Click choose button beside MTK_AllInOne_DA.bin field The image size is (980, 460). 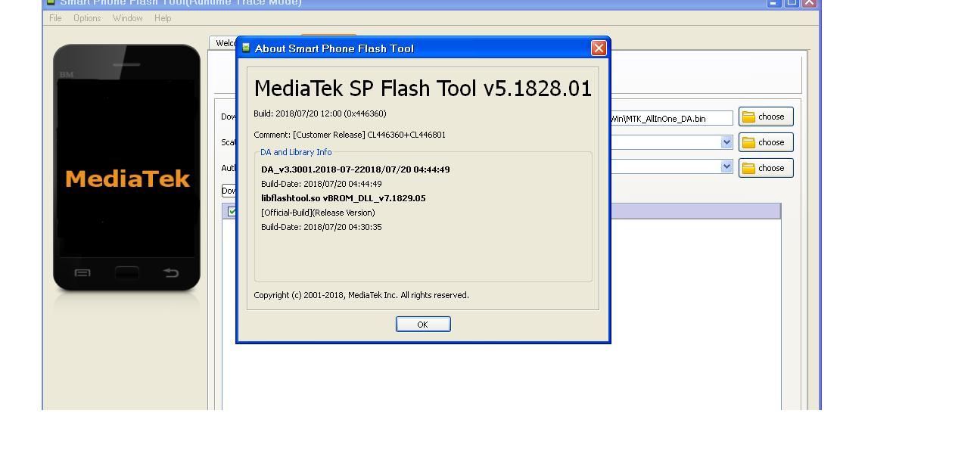coord(766,117)
